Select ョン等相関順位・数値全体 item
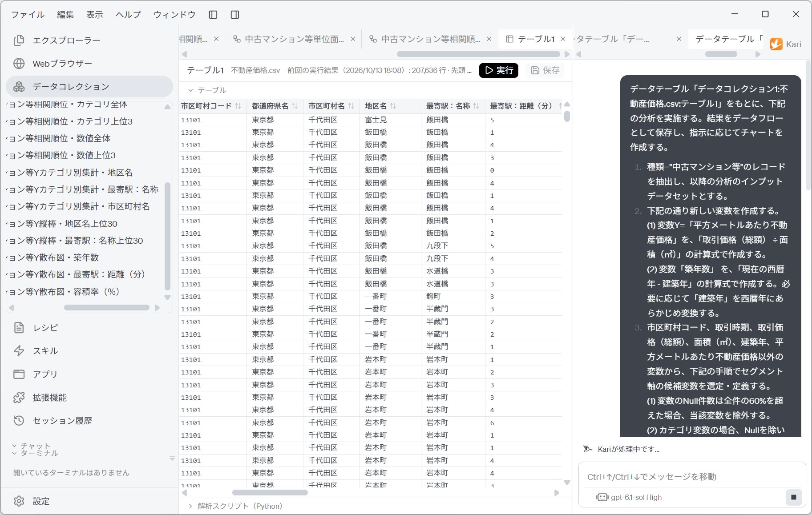Image resolution: width=812 pixels, height=515 pixels. coord(59,138)
